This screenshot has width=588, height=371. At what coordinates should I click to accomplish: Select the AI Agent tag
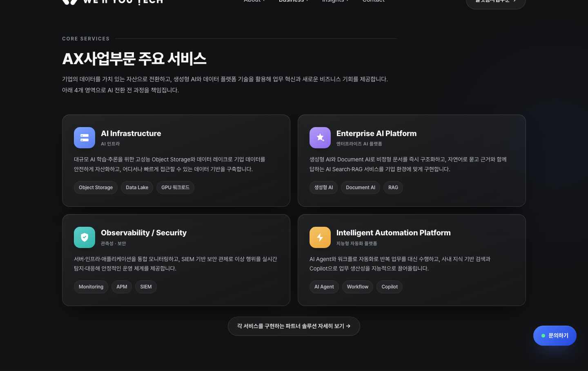(324, 287)
